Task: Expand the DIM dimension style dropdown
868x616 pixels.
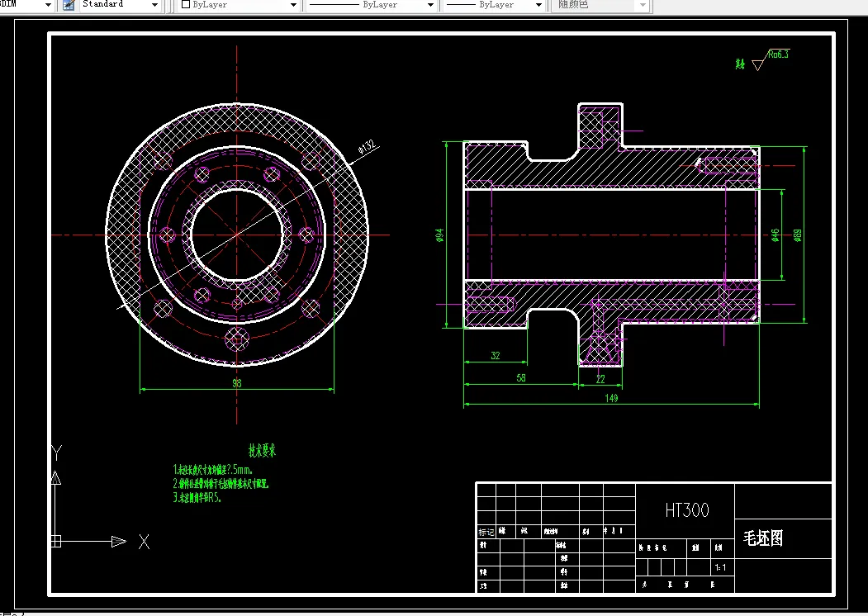Action: tap(48, 5)
